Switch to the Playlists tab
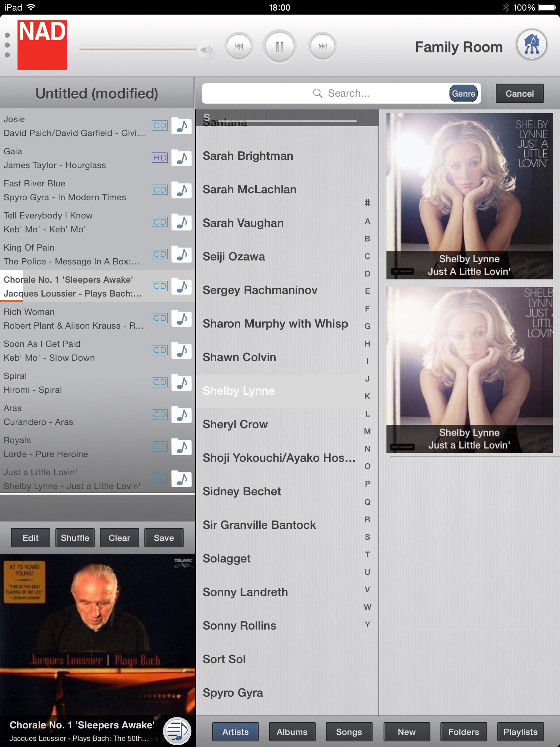The width and height of the screenshot is (560, 747). coord(520,732)
